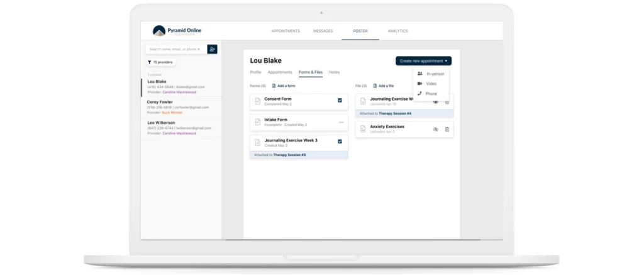Open the Notes tab for Lou Blake
Viewport: 644px width, 275px height.
[334, 72]
